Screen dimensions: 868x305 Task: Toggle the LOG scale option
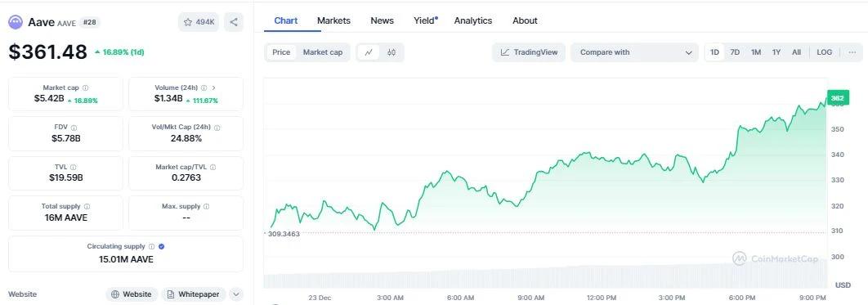tap(824, 52)
